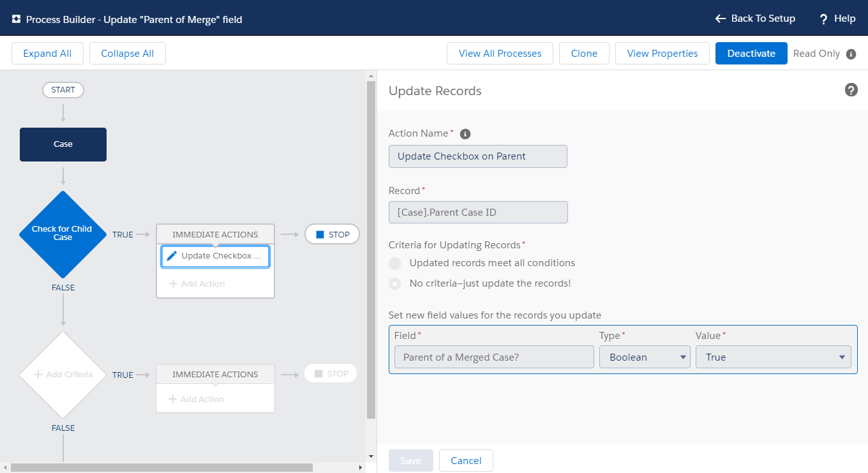Click the scroll right arrow of canvas scrollbar

[x=362, y=468]
